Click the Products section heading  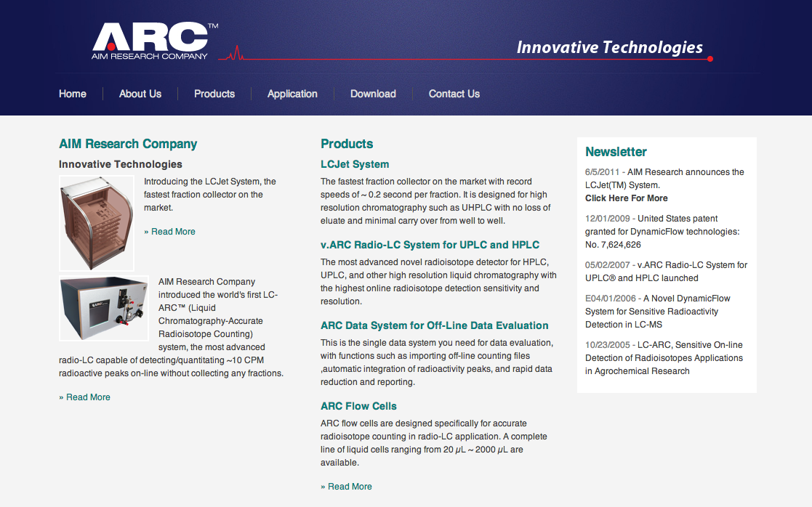point(347,144)
